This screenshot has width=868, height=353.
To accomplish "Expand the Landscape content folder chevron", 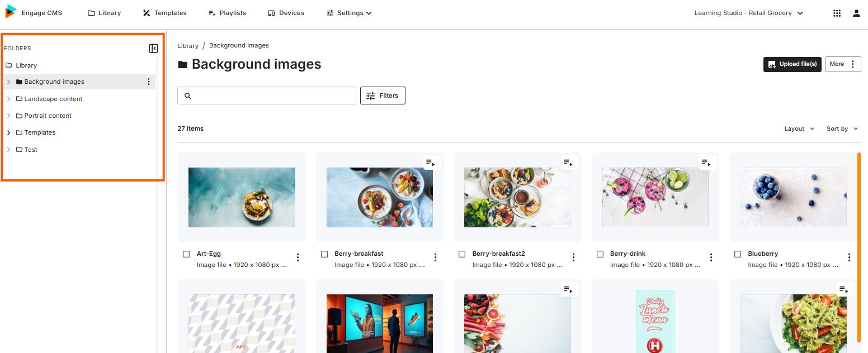I will 8,99.
